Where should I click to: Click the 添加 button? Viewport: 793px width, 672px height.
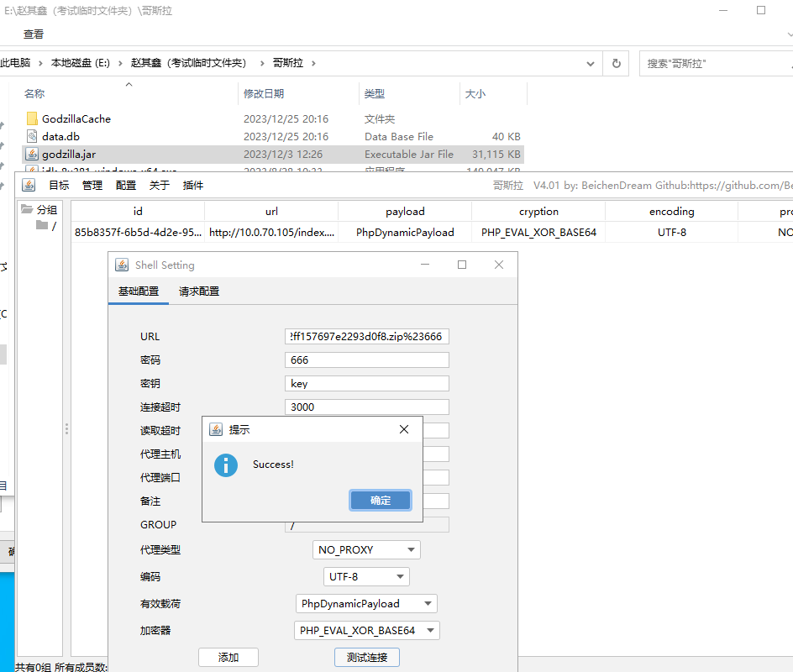tap(228, 658)
